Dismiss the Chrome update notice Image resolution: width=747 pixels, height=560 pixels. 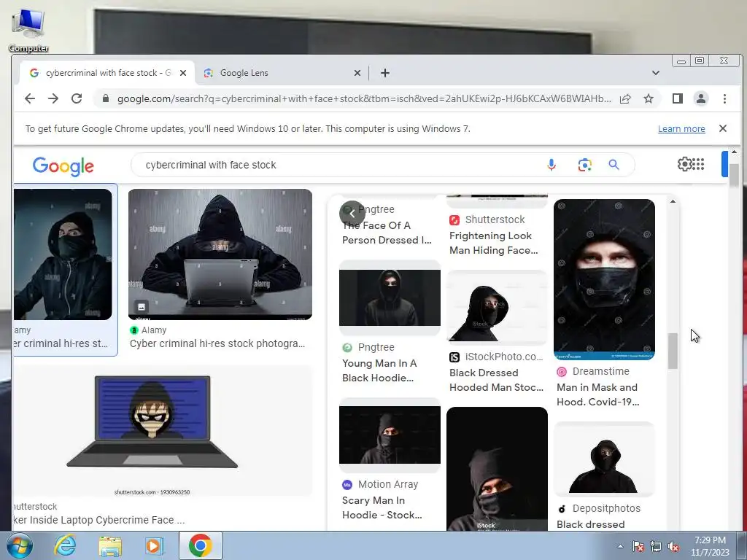point(723,128)
